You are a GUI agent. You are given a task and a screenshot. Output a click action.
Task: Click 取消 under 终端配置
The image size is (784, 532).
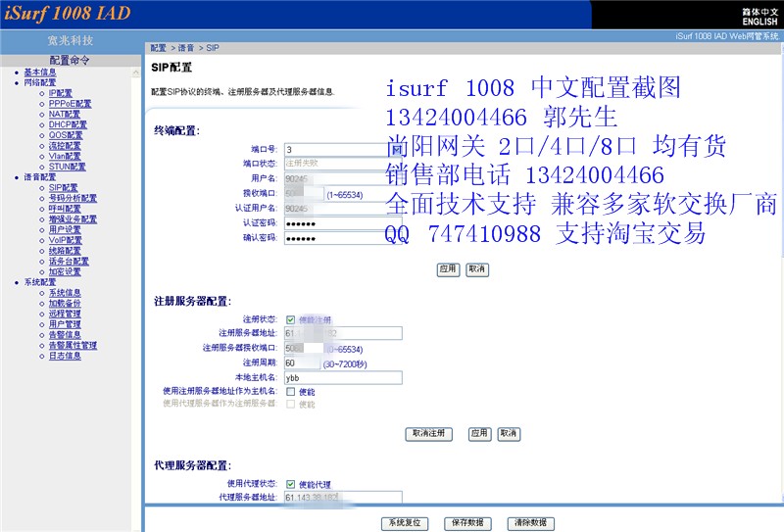click(x=477, y=269)
